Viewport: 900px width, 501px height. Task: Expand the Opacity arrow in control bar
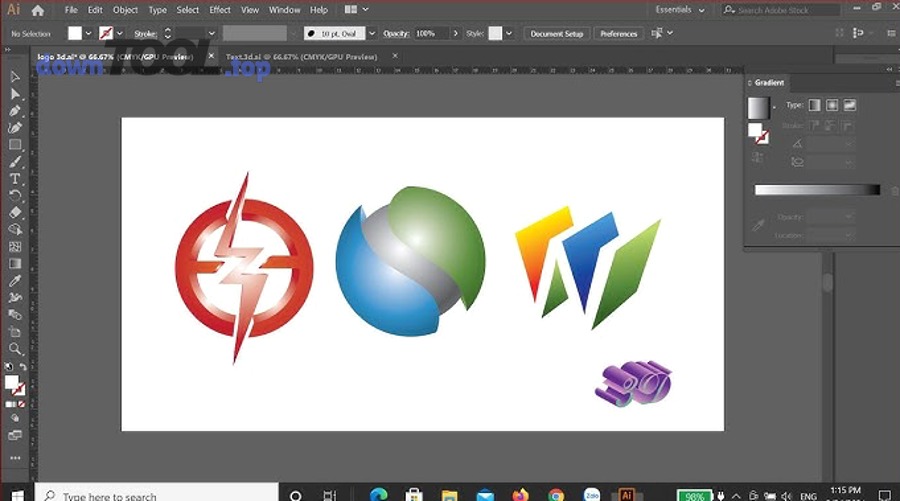(x=456, y=33)
